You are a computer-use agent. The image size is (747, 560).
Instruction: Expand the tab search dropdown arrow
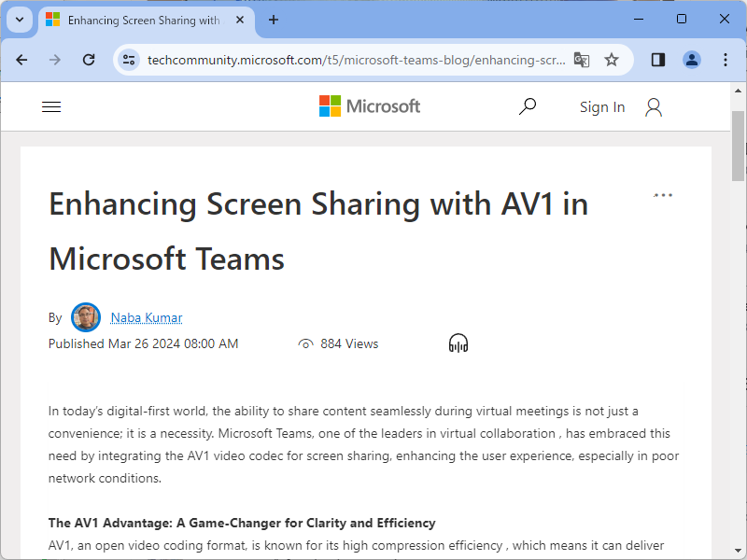19,20
